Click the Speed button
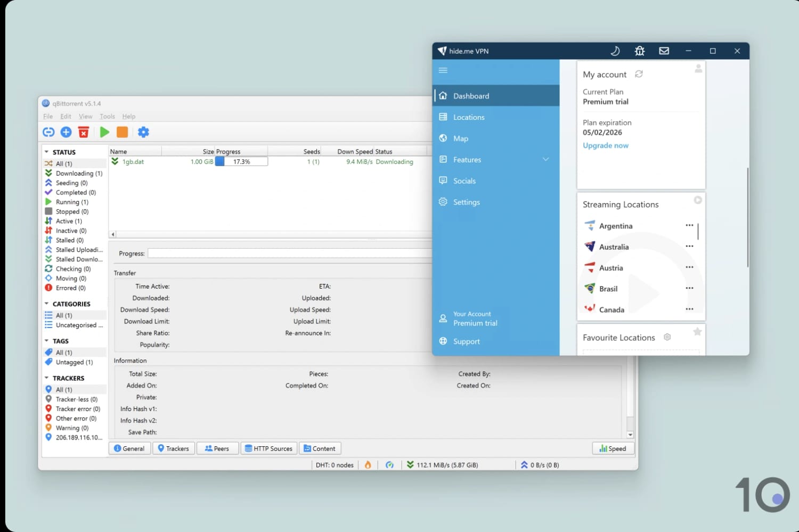Viewport: 799px width, 532px height. click(x=613, y=448)
